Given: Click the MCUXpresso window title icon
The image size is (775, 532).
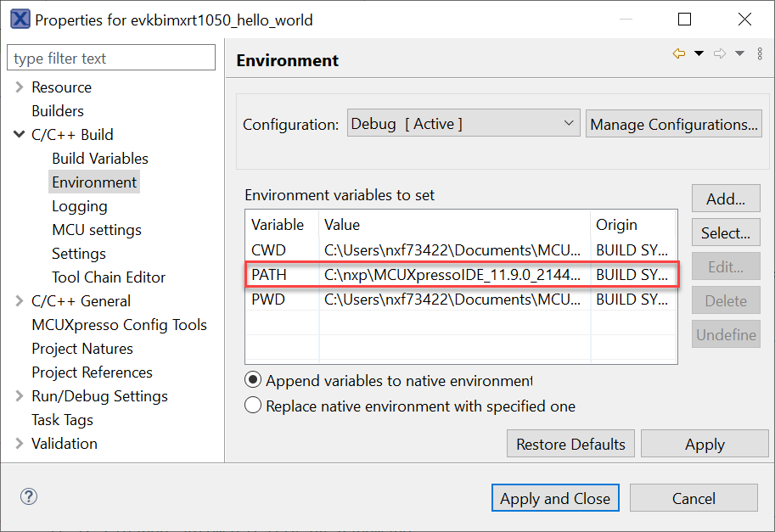Looking at the screenshot, I should point(19,19).
